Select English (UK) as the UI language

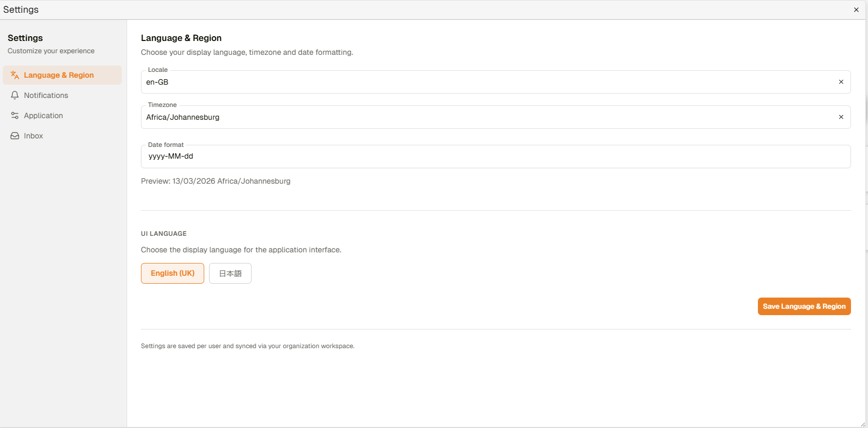click(x=172, y=273)
